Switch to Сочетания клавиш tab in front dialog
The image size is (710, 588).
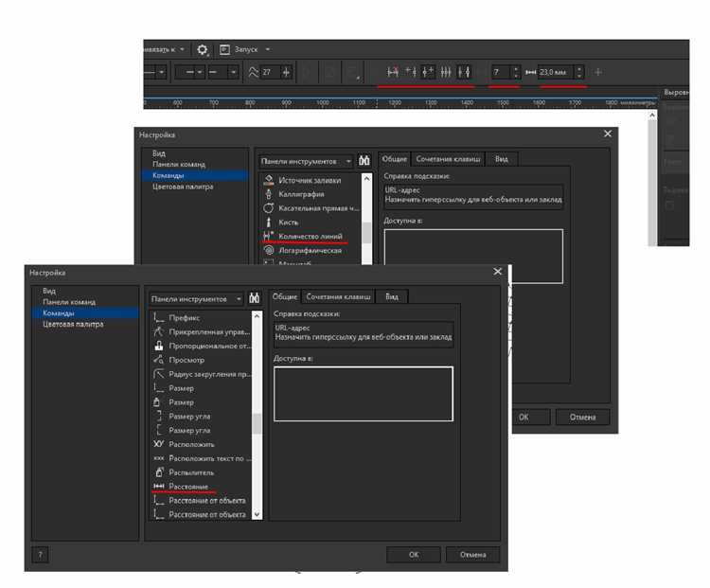338,296
